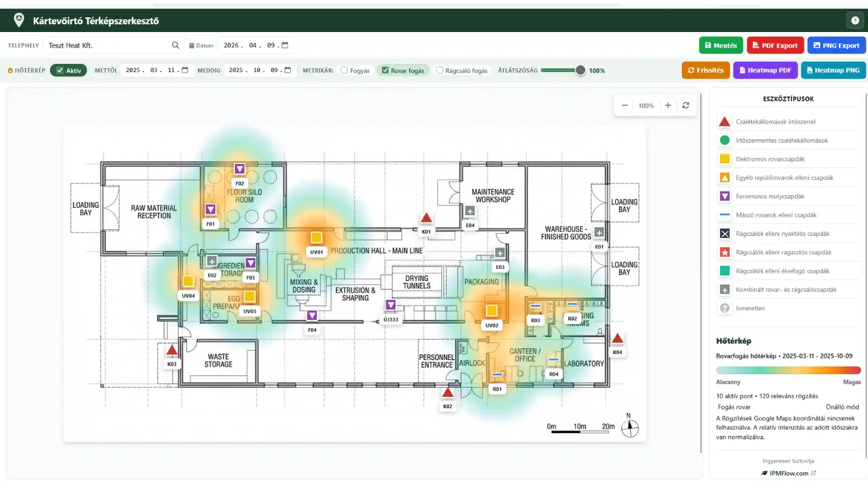
Task: Zoom out the map with minus button
Action: tap(625, 106)
